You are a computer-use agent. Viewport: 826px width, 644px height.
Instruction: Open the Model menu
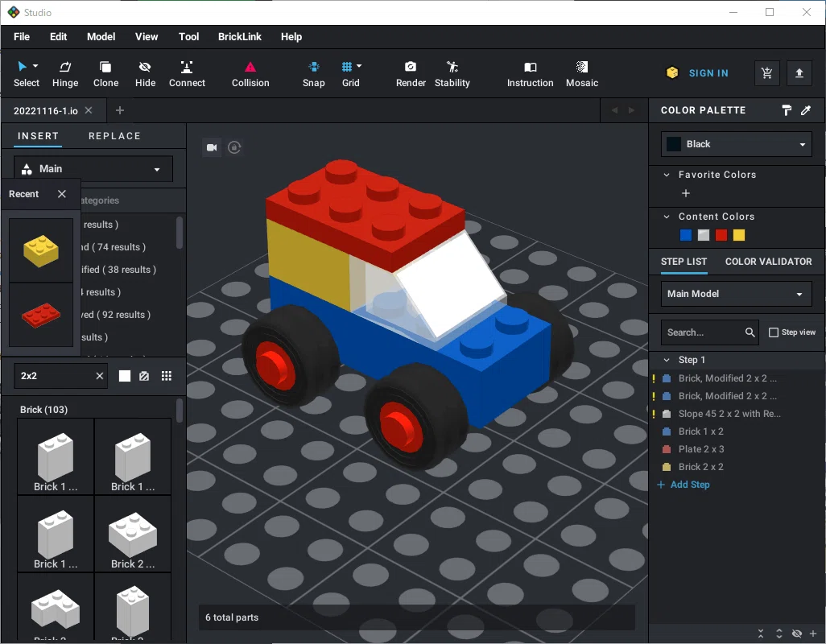(101, 37)
